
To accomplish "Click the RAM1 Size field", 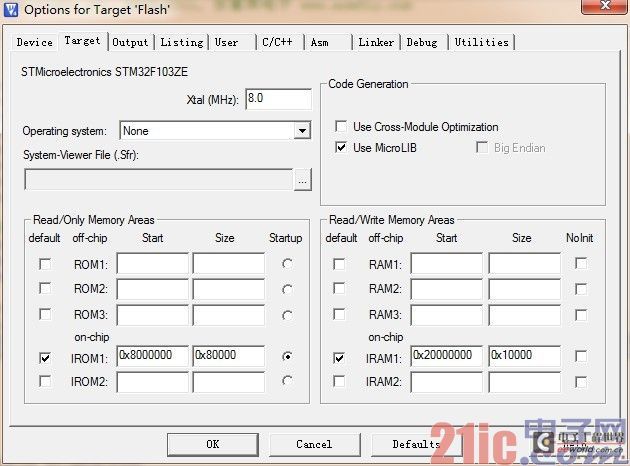I will (524, 264).
